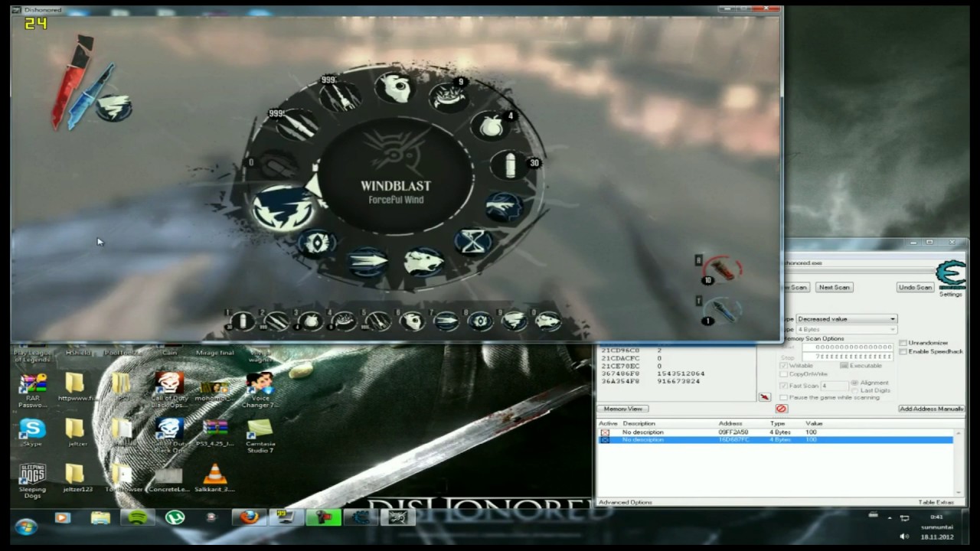Select the pistol bullet with 30 ammo
The height and width of the screenshot is (551, 980).
click(x=511, y=165)
